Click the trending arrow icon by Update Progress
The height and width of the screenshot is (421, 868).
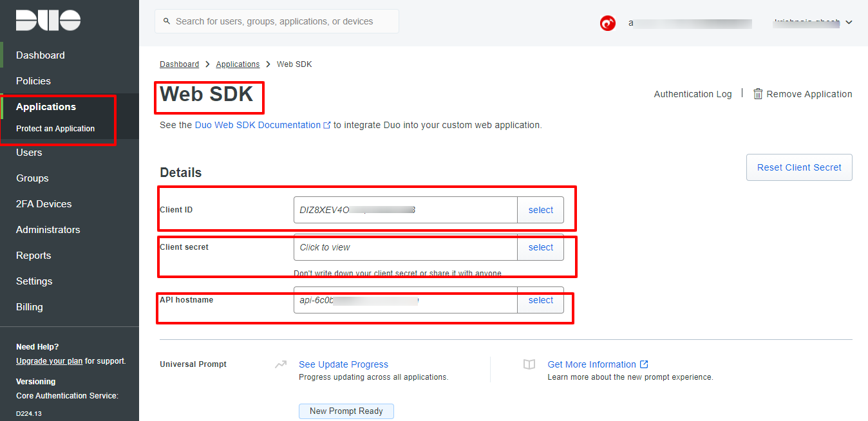281,364
